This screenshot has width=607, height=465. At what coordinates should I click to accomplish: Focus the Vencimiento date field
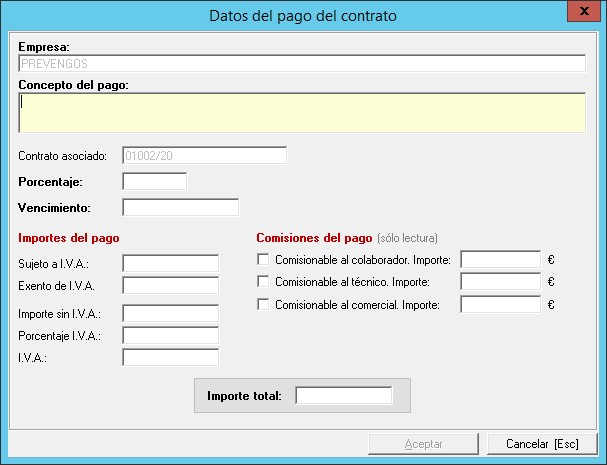(x=180, y=207)
